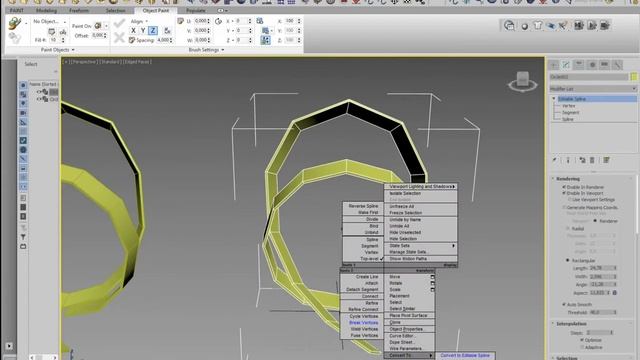This screenshot has width=640, height=360.
Task: Open the Display tab in command panel
Action: (x=604, y=64)
